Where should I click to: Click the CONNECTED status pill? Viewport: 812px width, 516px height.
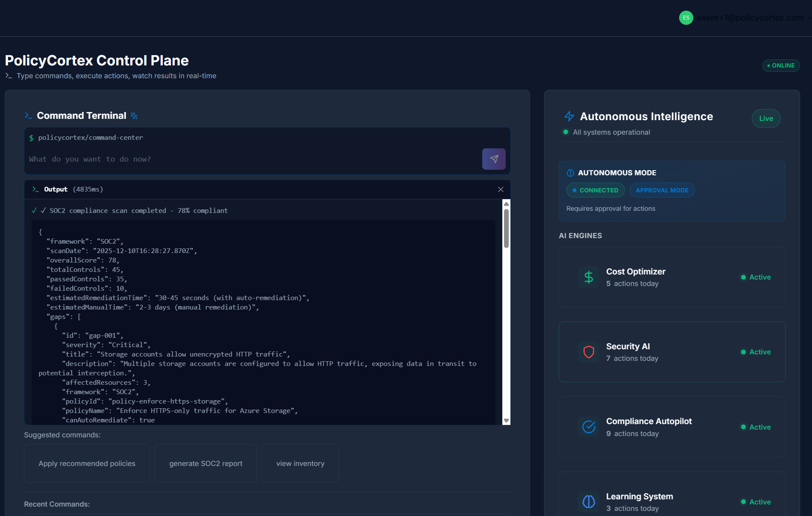tap(595, 190)
